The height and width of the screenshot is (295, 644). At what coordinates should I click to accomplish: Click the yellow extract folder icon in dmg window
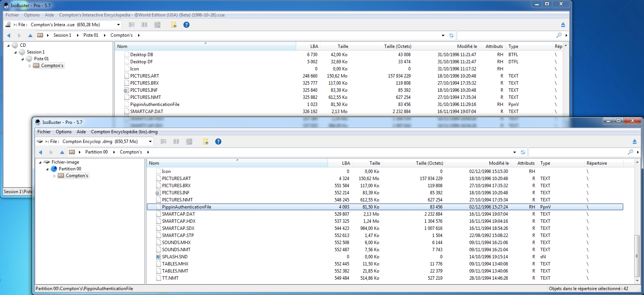click(x=206, y=142)
